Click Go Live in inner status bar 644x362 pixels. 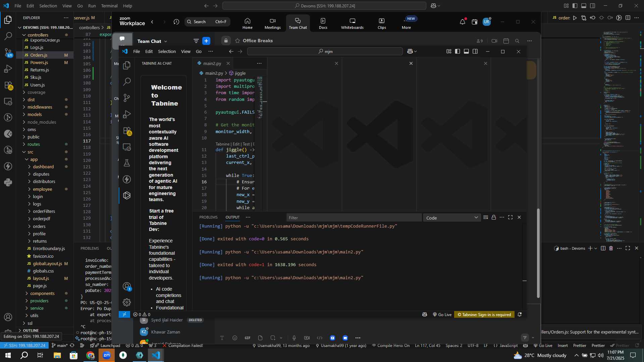pyautogui.click(x=442, y=315)
